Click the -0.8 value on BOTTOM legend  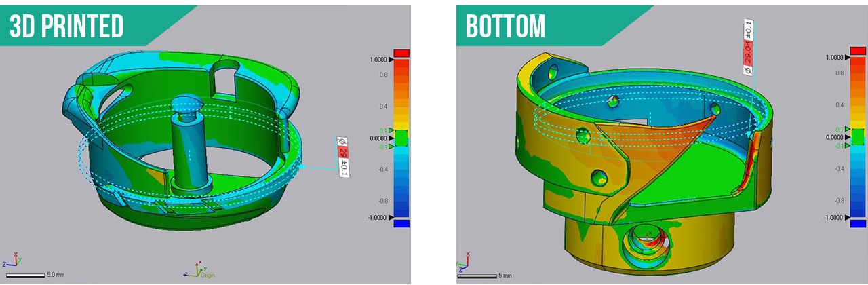(838, 201)
